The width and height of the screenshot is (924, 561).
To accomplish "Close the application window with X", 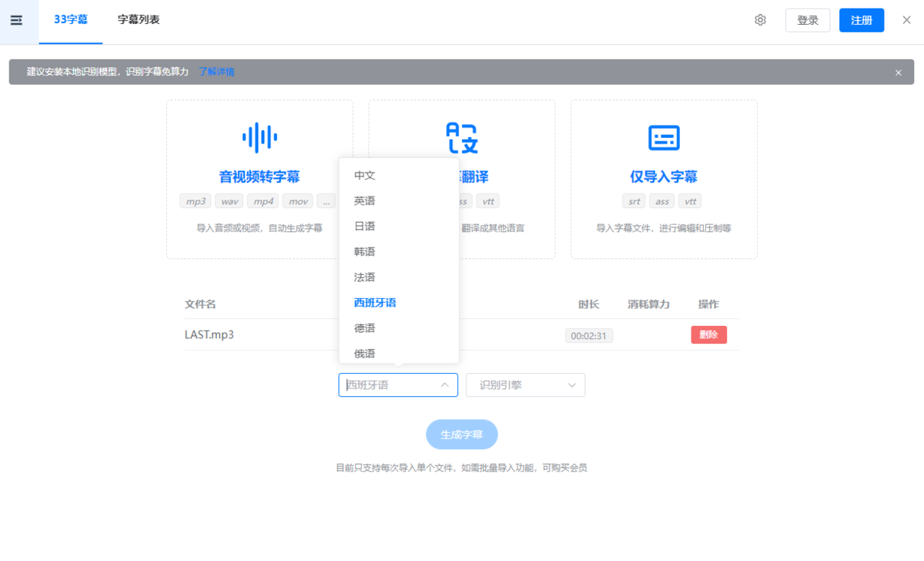I will coord(906,20).
